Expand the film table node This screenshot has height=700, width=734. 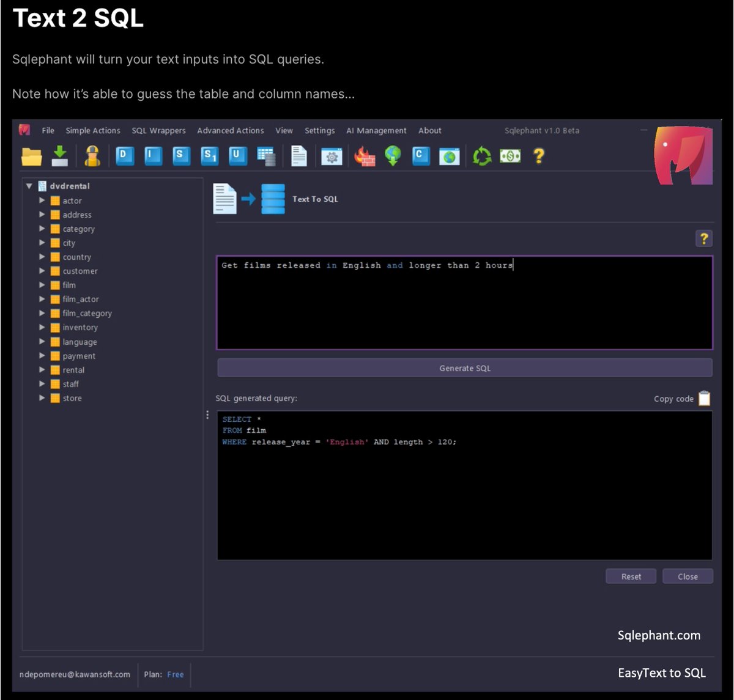[42, 284]
